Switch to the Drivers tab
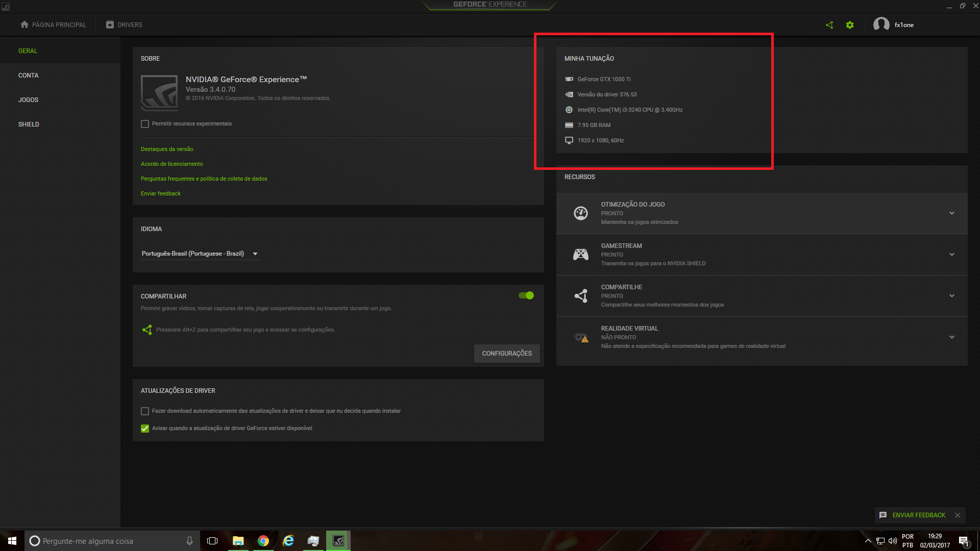Image resolution: width=980 pixels, height=551 pixels. (124, 25)
